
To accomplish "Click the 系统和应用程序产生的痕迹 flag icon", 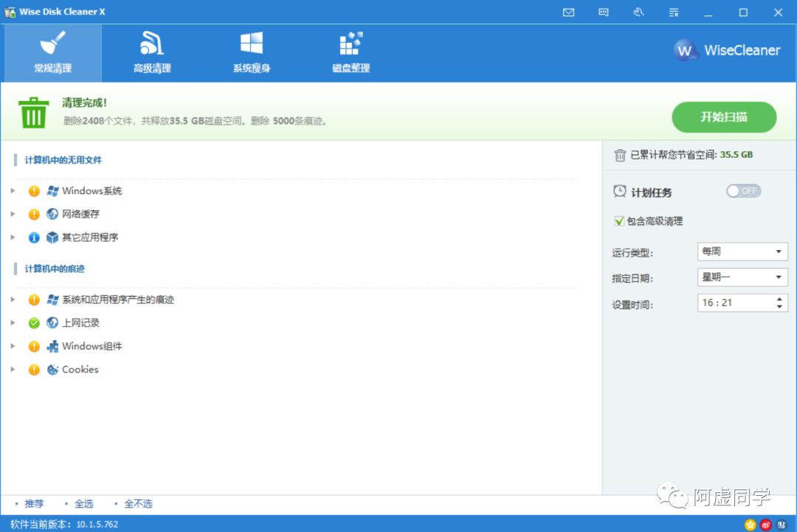I will (52, 300).
